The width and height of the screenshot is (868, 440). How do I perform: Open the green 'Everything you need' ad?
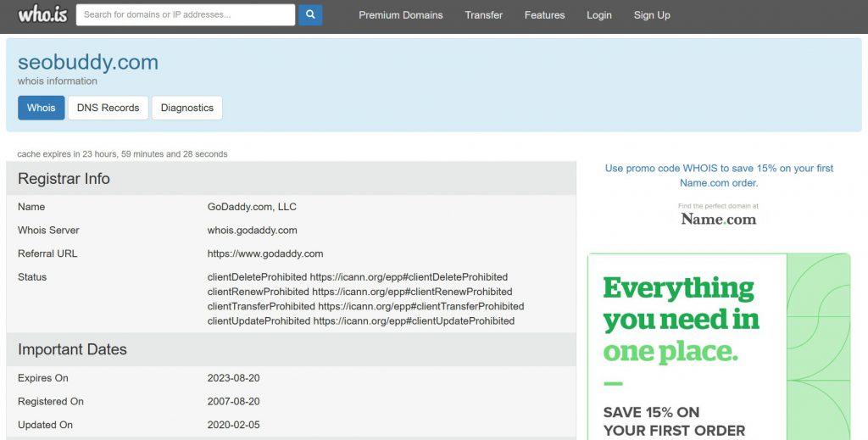pyautogui.click(x=719, y=347)
